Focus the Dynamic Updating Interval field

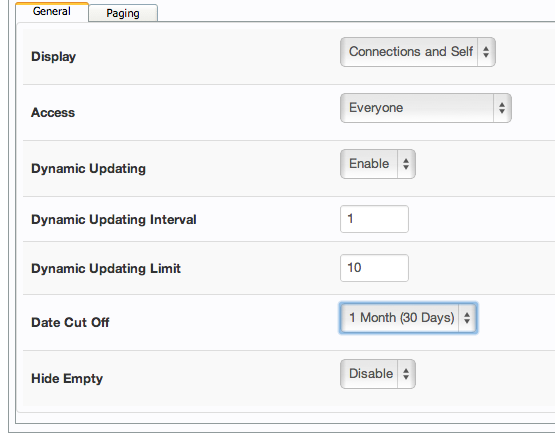tap(374, 219)
